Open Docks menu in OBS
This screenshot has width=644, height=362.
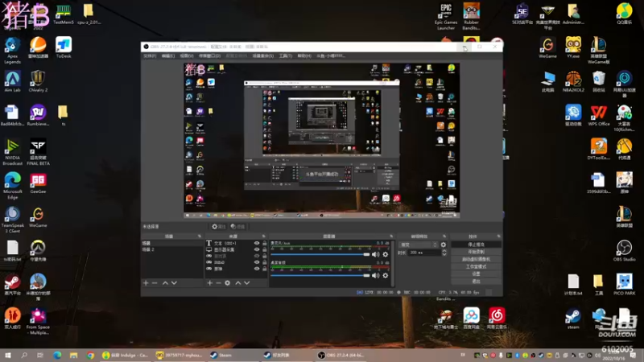pyautogui.click(x=209, y=56)
